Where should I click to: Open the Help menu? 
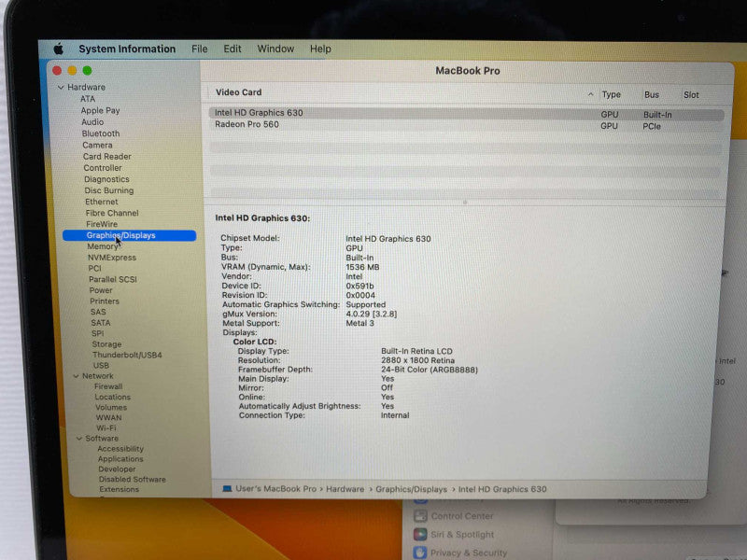coord(320,49)
